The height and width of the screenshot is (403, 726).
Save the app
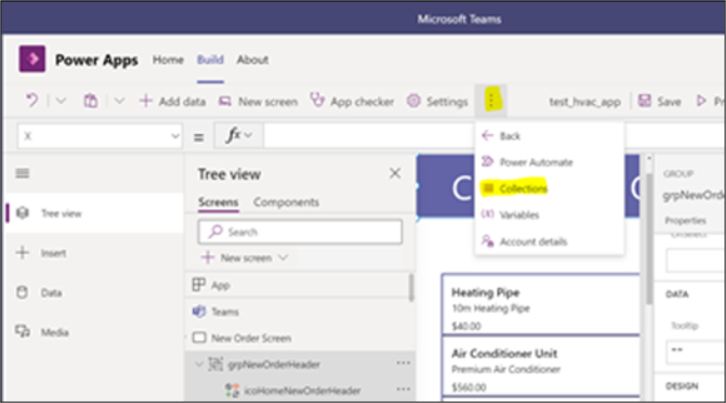coord(660,101)
